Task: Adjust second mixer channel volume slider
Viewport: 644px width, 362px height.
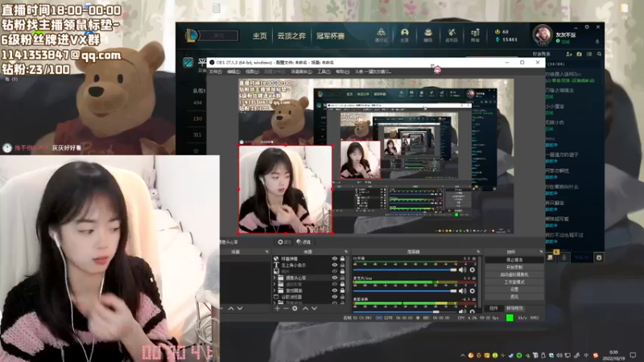Action: pyautogui.click(x=405, y=291)
